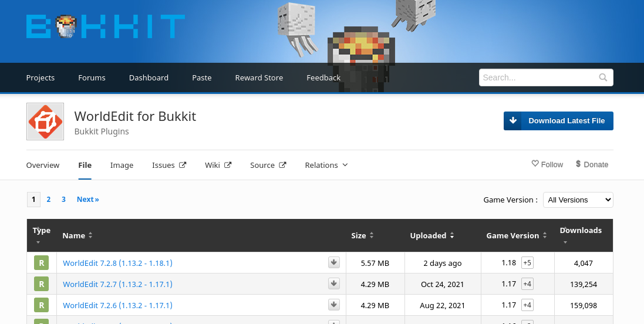Open the Source tab
This screenshot has width=644, height=324.
pos(268,165)
